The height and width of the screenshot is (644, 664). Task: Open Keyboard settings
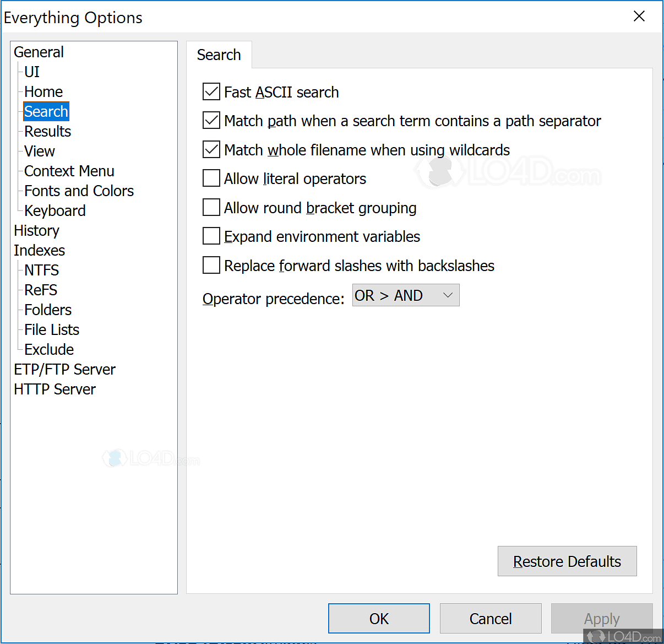click(55, 210)
